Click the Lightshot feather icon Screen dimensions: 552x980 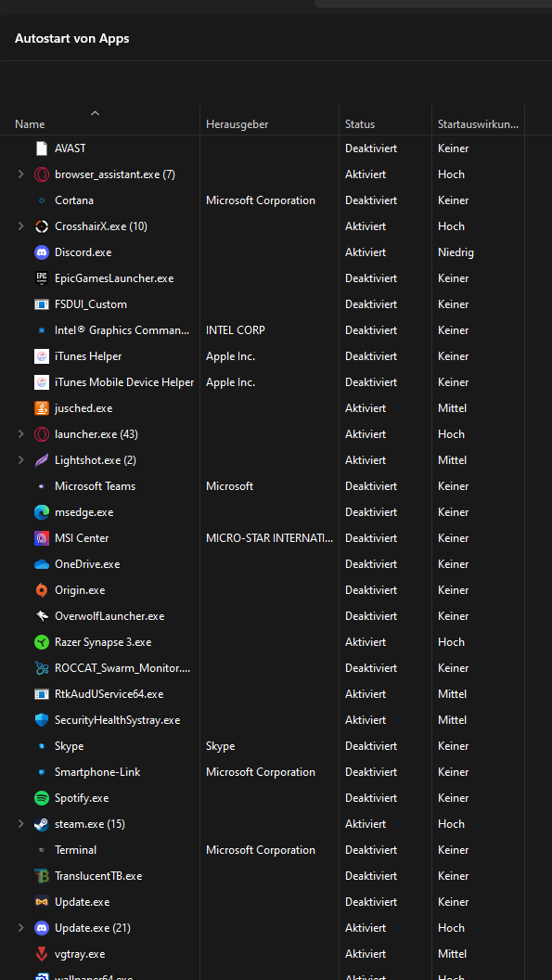[41, 460]
